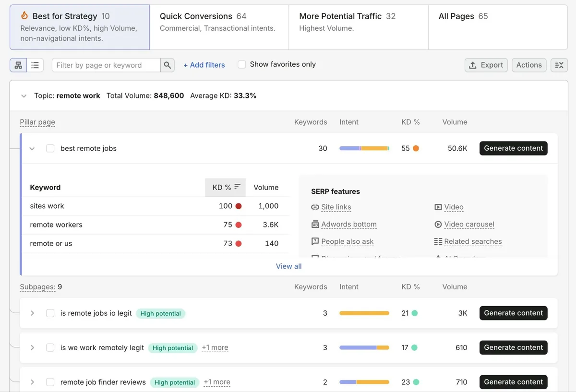This screenshot has width=576, height=392.
Task: Expand the is remote jobs io legit row
Action: point(32,313)
